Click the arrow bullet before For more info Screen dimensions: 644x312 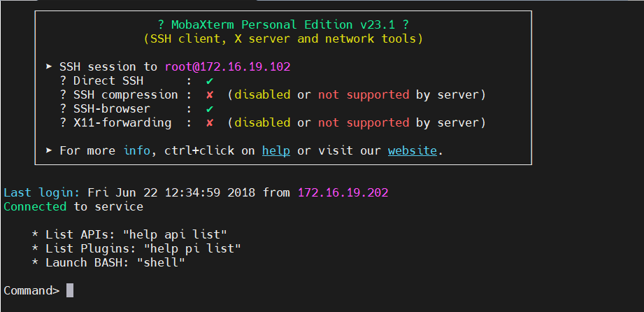(49, 150)
